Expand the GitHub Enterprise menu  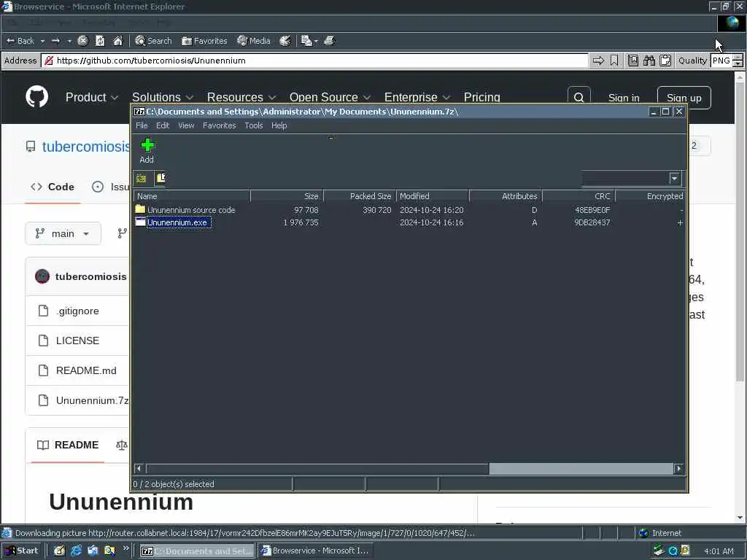pos(417,97)
